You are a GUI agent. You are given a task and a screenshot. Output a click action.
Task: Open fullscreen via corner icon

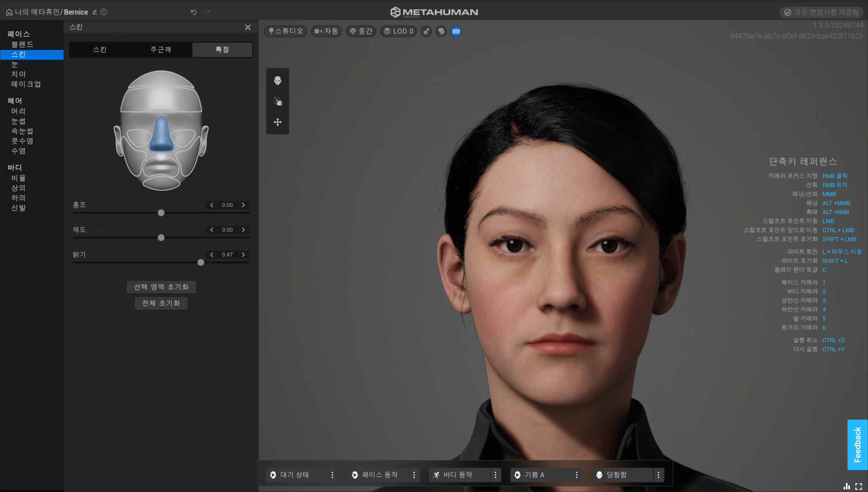[x=859, y=486]
